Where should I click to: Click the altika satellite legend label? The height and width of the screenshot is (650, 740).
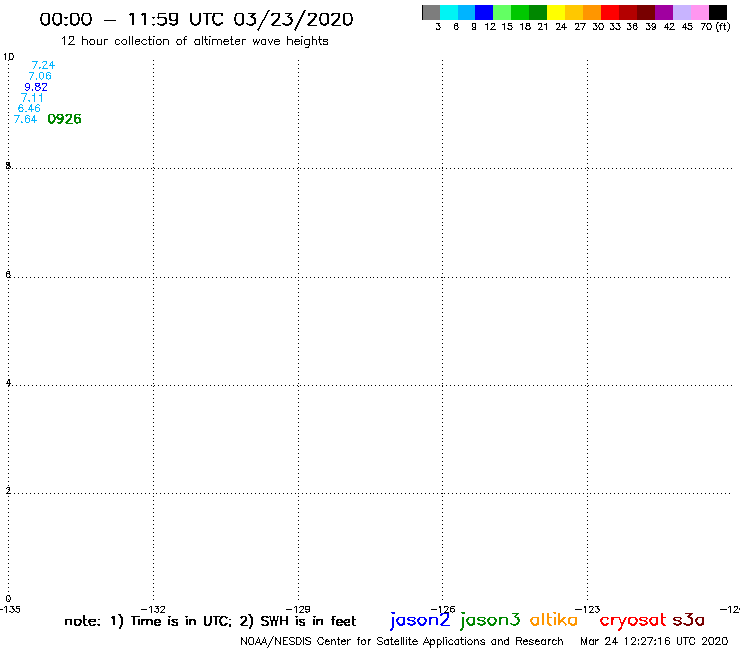554,619
